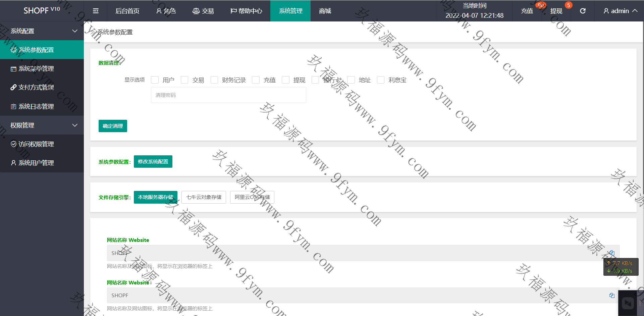
Task: Tick the 利息宝 checkbox
Action: coord(381,80)
